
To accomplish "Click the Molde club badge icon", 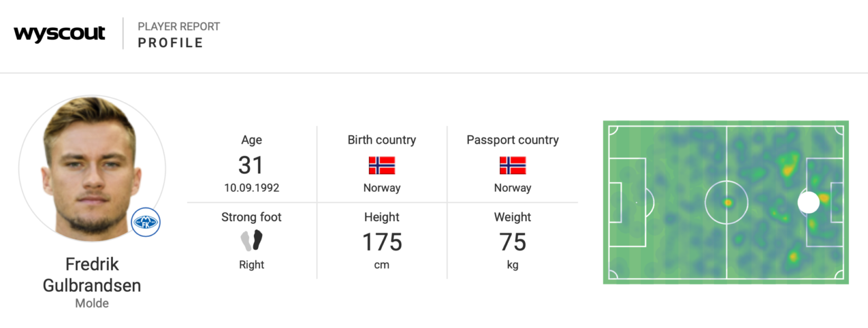I will tap(145, 222).
